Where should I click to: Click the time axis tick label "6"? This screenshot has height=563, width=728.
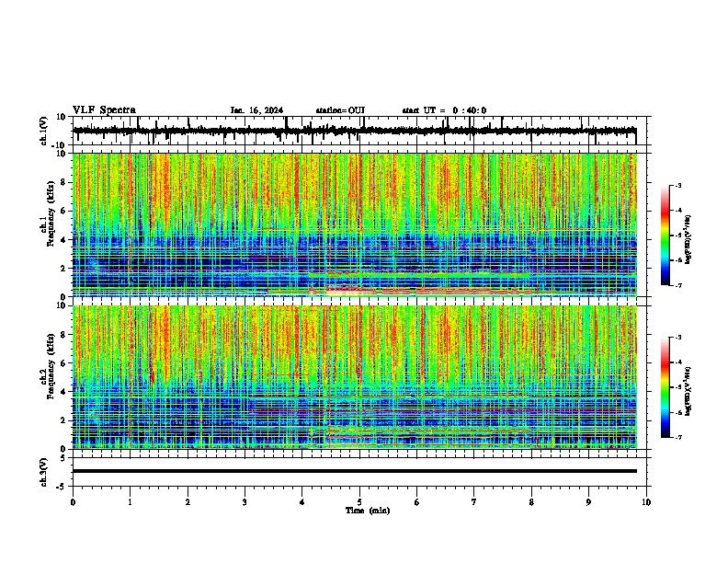(x=416, y=502)
